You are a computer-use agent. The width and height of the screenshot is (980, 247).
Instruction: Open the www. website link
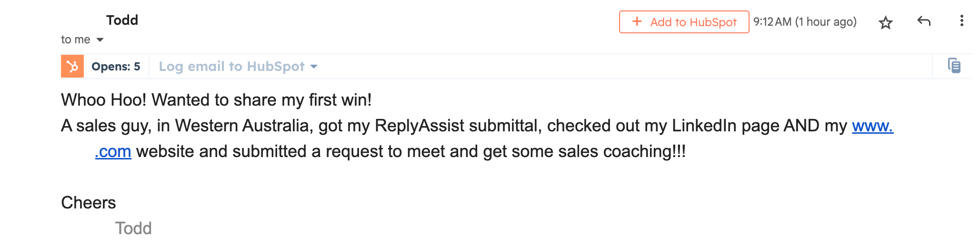pyautogui.click(x=872, y=126)
